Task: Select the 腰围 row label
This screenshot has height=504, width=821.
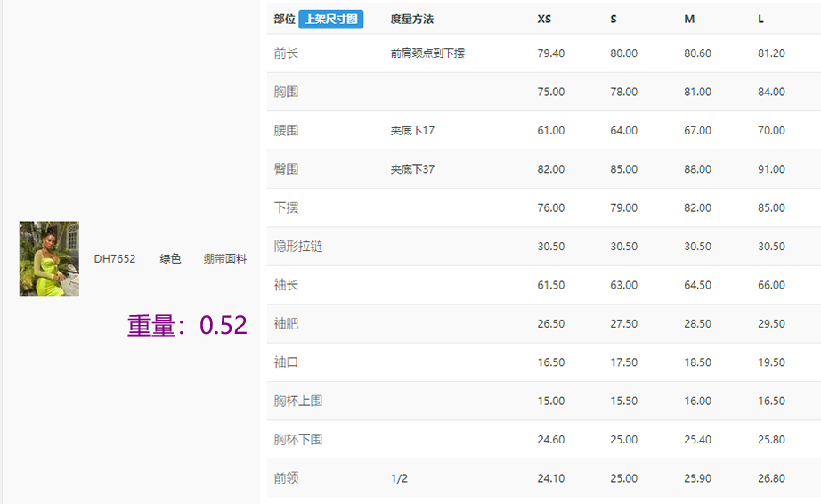Action: (x=286, y=131)
